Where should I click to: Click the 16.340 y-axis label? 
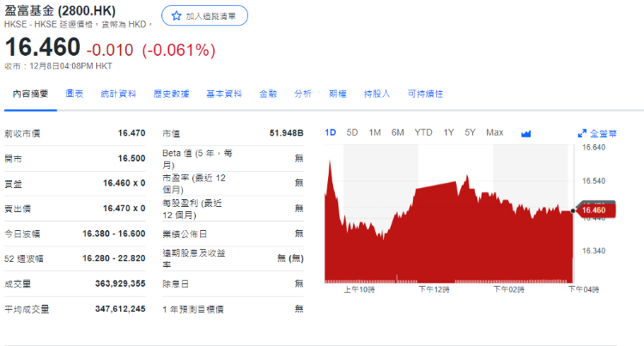click(x=593, y=251)
